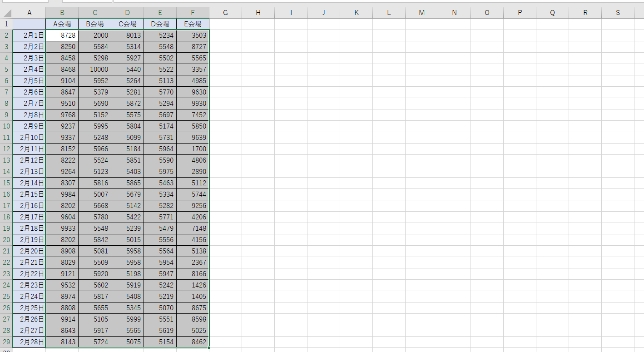
Task: Click cell with value 2000
Action: pyautogui.click(x=95, y=35)
